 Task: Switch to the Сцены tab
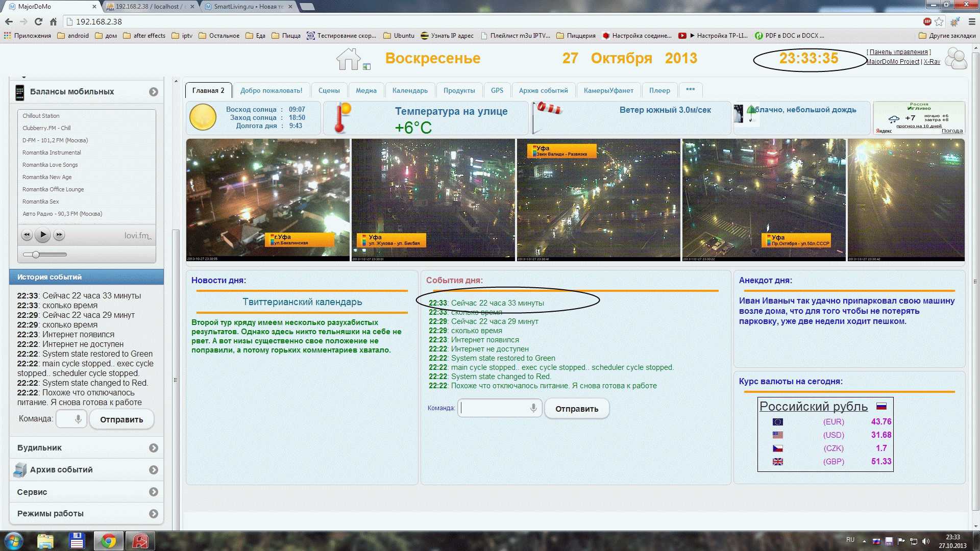(329, 90)
